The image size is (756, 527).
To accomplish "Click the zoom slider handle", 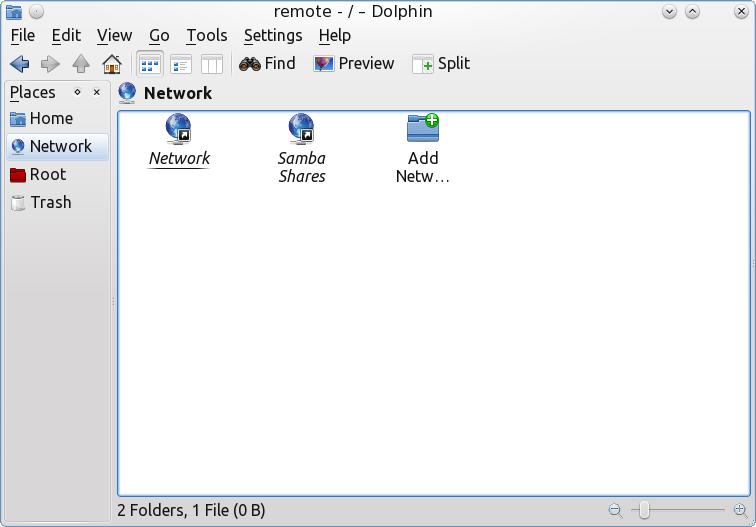I will tap(644, 510).
